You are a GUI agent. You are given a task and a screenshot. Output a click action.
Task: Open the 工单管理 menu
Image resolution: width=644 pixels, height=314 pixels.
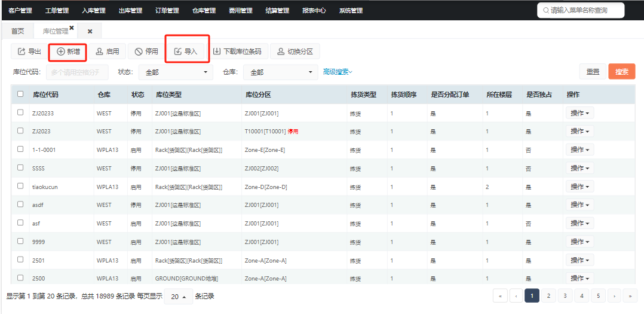57,11
